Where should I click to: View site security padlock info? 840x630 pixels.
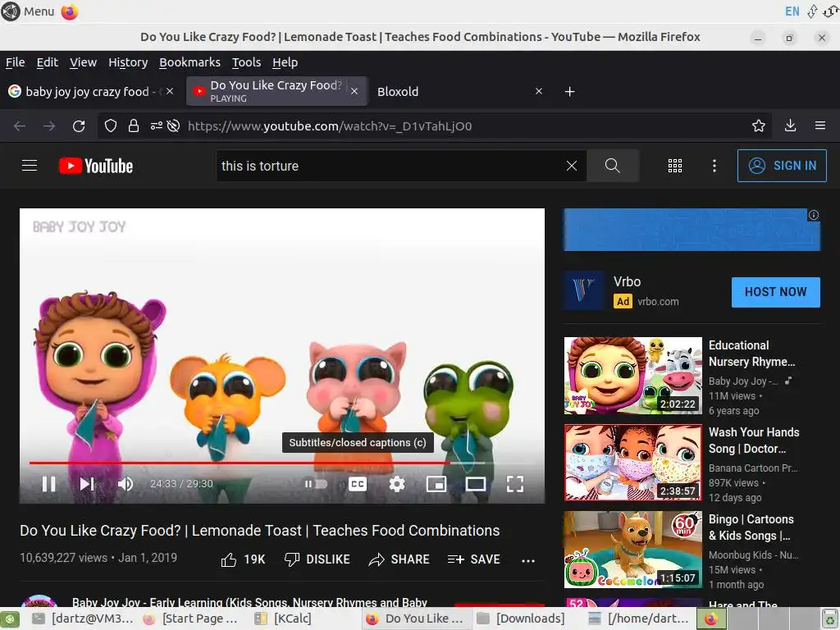[x=134, y=126]
